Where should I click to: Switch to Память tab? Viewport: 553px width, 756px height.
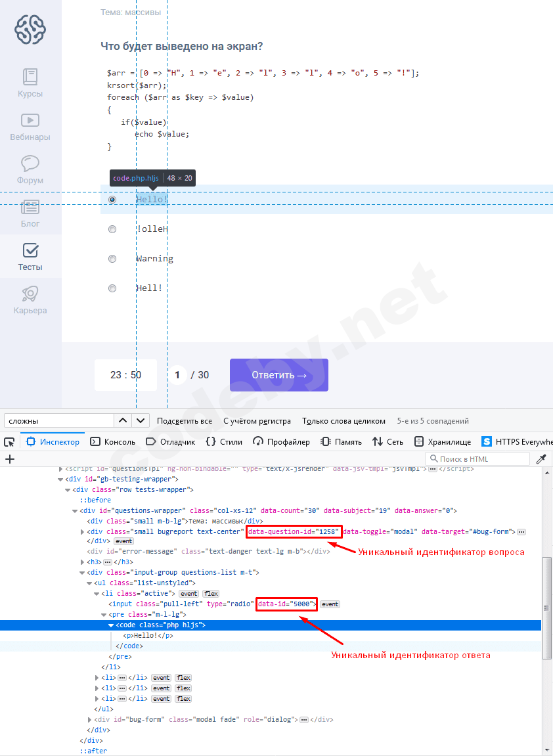coord(341,441)
